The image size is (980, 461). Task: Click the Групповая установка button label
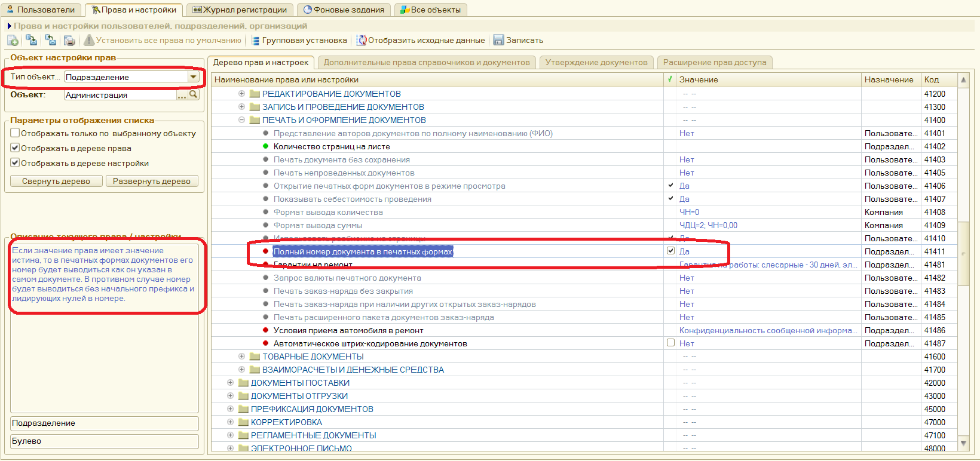pyautogui.click(x=305, y=41)
